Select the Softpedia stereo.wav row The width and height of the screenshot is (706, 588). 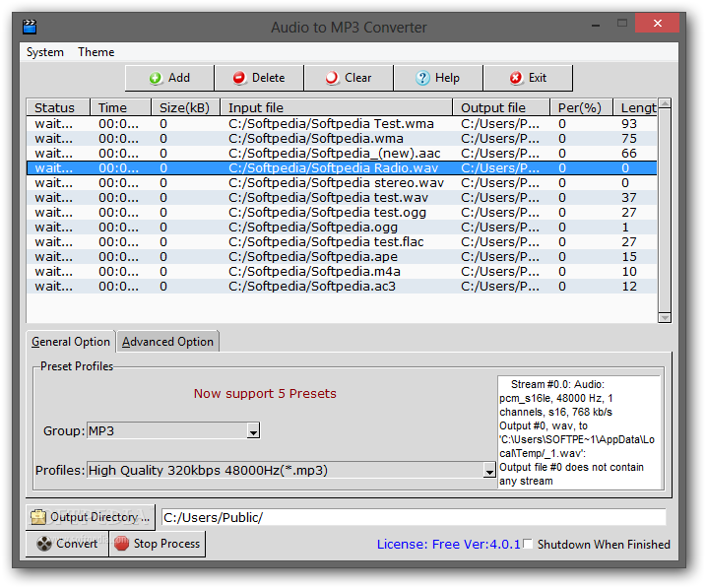pos(342,183)
